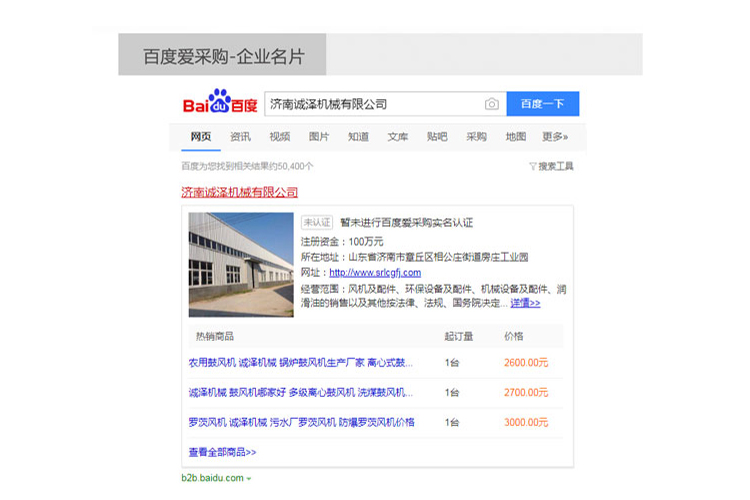
Task: Click the camera image search icon
Action: point(491,104)
